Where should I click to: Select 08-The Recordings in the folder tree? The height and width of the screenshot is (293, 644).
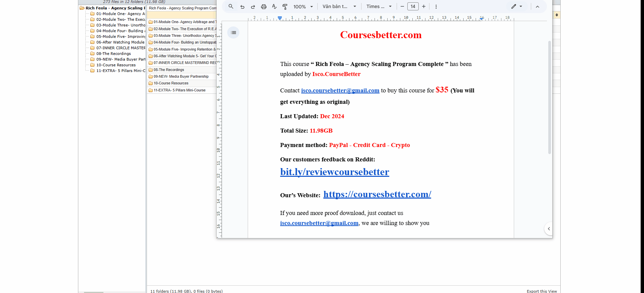(111, 54)
